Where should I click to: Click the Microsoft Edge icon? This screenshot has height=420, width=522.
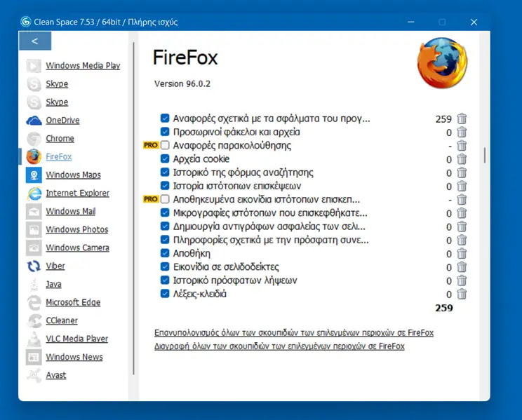coord(34,302)
